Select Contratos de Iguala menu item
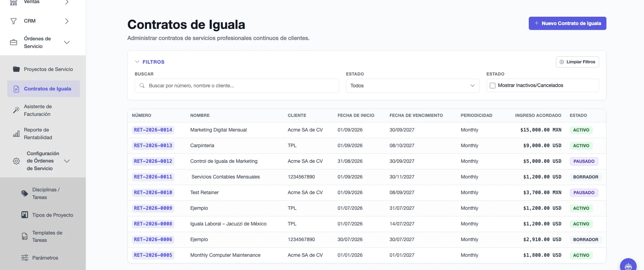Screen dimensions: 644x270 coord(44,89)
